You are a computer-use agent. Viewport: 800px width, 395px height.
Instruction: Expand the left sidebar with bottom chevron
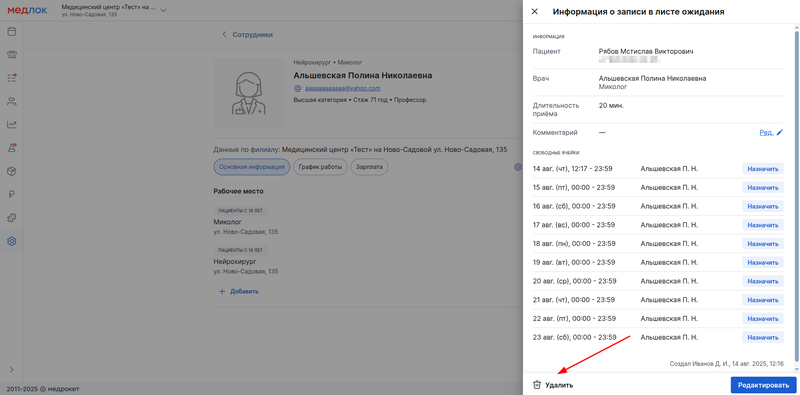[11, 369]
